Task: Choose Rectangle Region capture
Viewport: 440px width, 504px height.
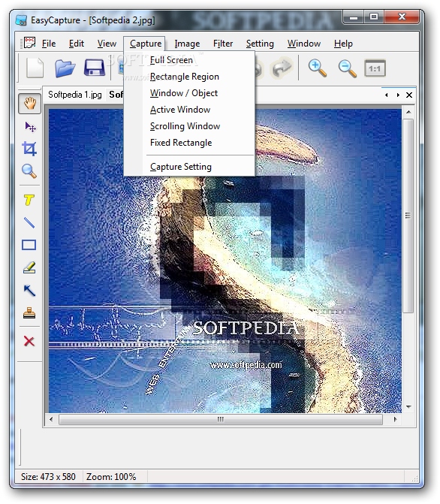Action: coord(190,77)
